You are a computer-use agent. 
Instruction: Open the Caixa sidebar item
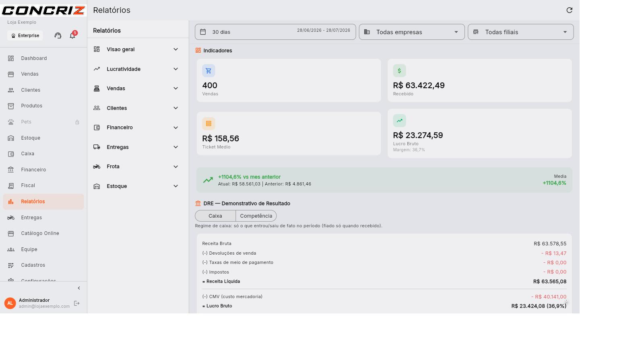[43, 154]
